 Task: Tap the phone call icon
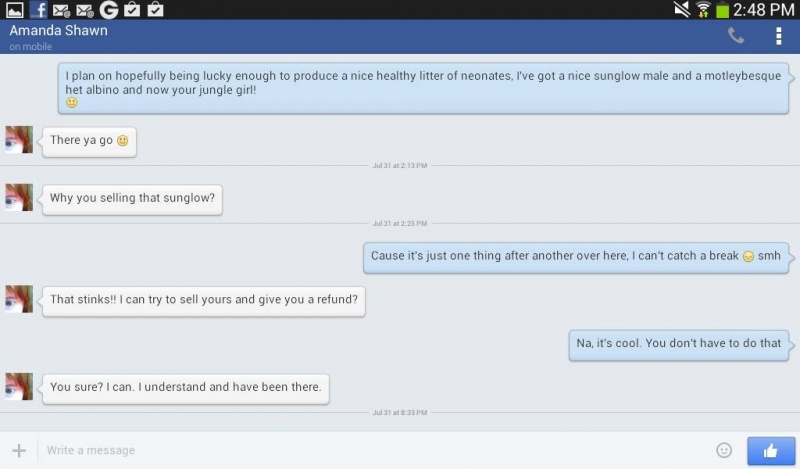[x=735, y=36]
